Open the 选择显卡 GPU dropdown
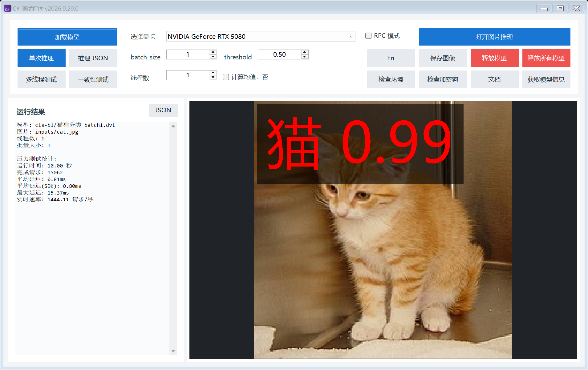This screenshot has height=370, width=588. point(261,37)
